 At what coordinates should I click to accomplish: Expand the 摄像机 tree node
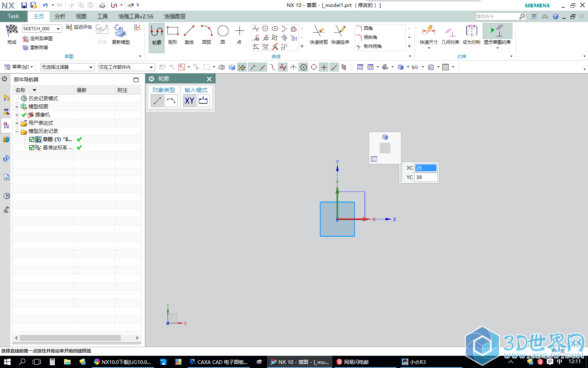(17, 115)
